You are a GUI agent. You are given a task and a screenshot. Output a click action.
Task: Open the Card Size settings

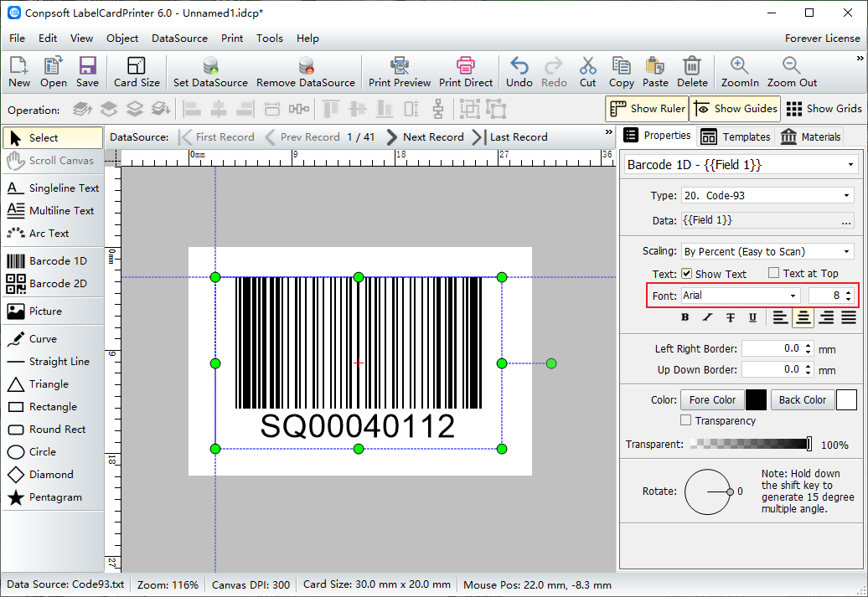pyautogui.click(x=137, y=72)
